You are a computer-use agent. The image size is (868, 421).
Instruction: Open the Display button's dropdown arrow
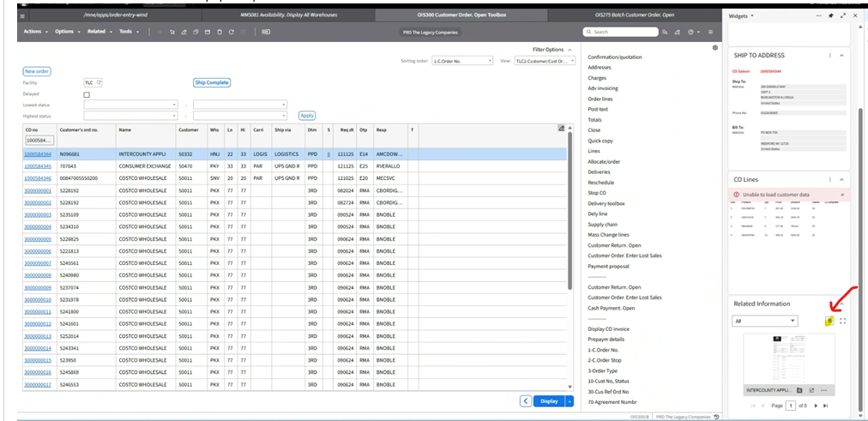pos(570,401)
